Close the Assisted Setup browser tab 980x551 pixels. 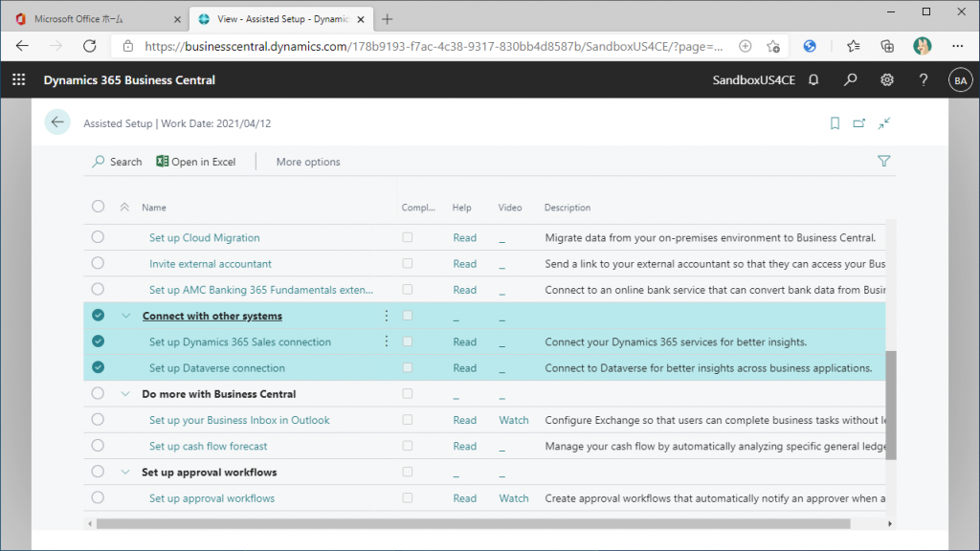click(361, 19)
